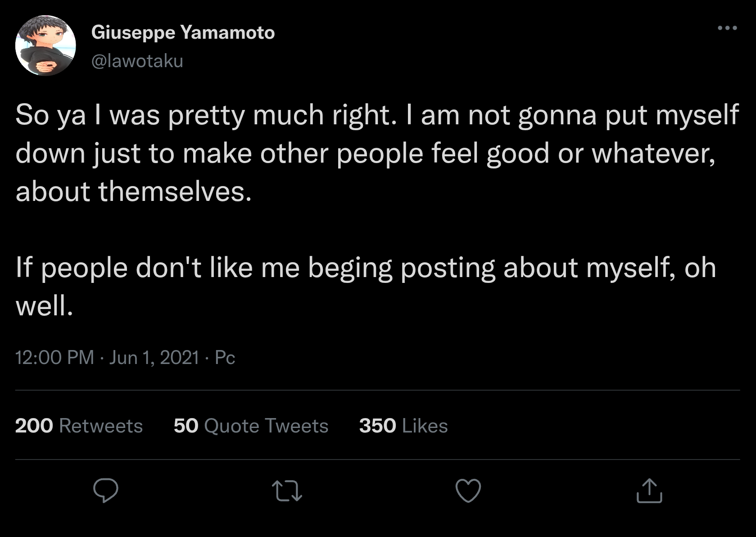Click Giuseppe Yamamoto's avatar picture

pyautogui.click(x=45, y=46)
